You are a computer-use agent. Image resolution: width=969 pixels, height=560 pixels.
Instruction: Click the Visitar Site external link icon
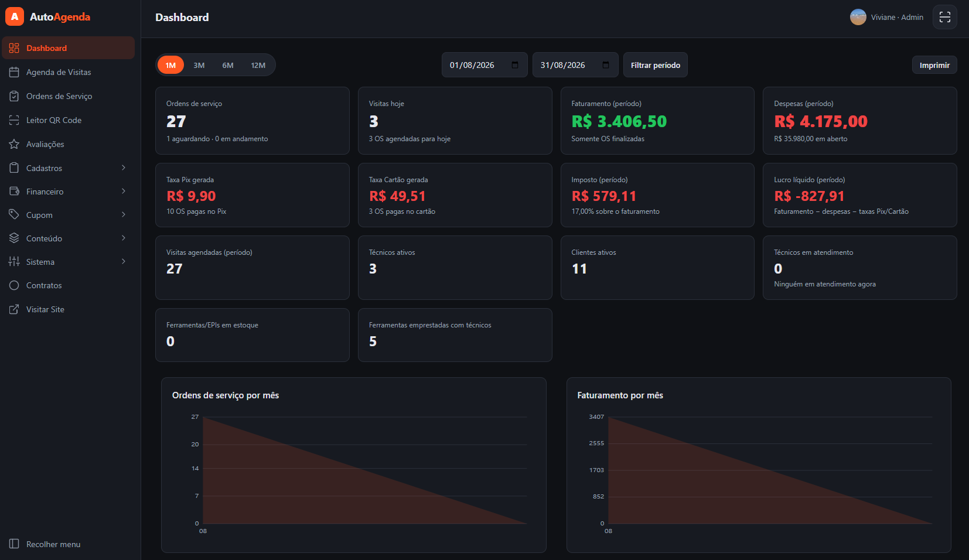coord(14,309)
